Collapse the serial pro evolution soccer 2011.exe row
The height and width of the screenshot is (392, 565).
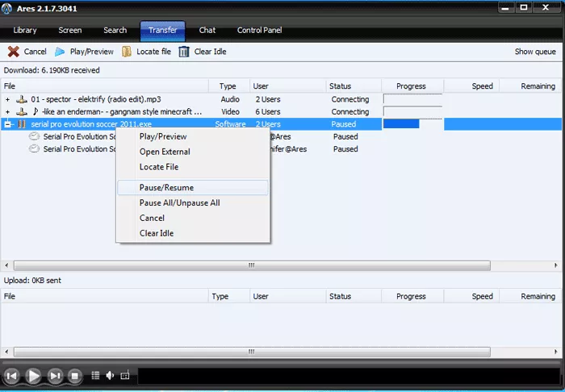click(7, 124)
